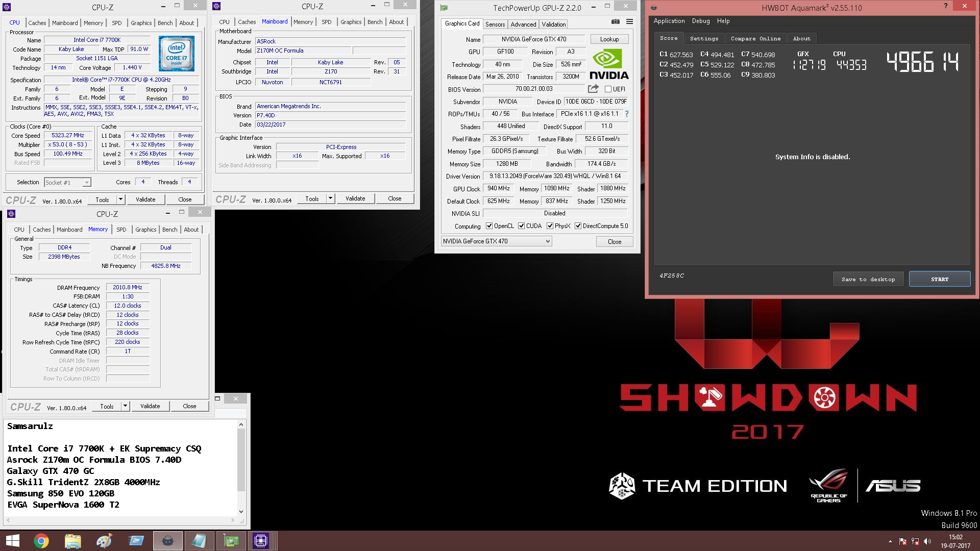Click the Close button in GPU-Z

coord(615,241)
